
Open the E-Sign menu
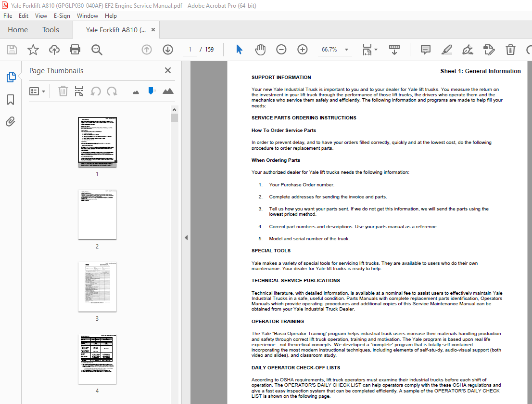coord(62,15)
